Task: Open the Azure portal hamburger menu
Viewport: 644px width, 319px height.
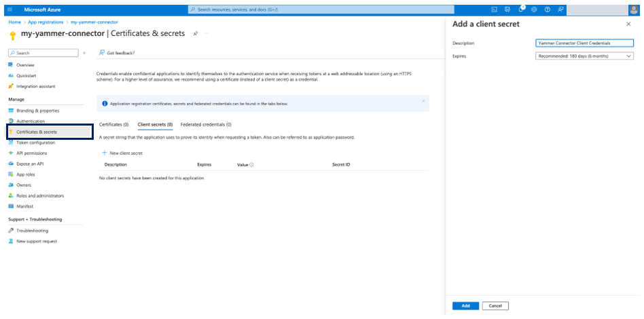Action: point(10,10)
